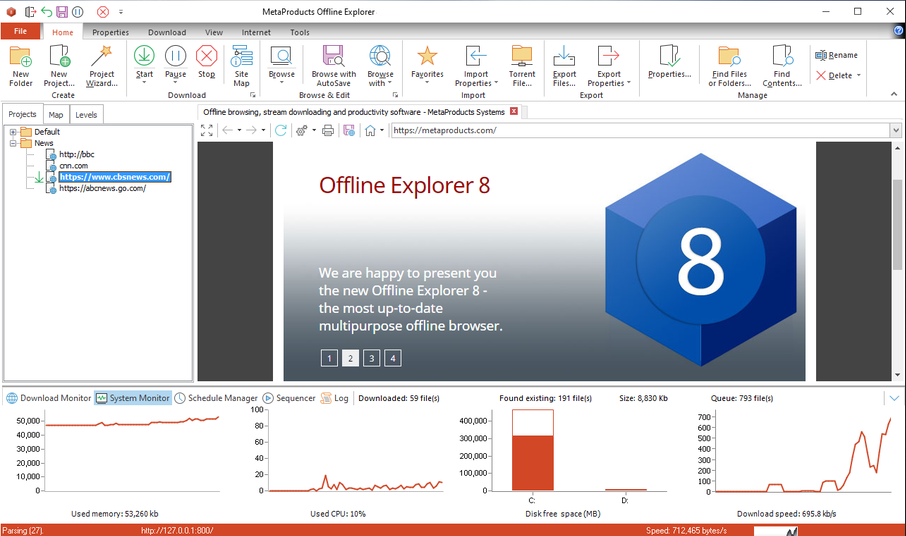This screenshot has height=536, width=906.
Task: Open the Start dropdown arrow
Action: [144, 82]
